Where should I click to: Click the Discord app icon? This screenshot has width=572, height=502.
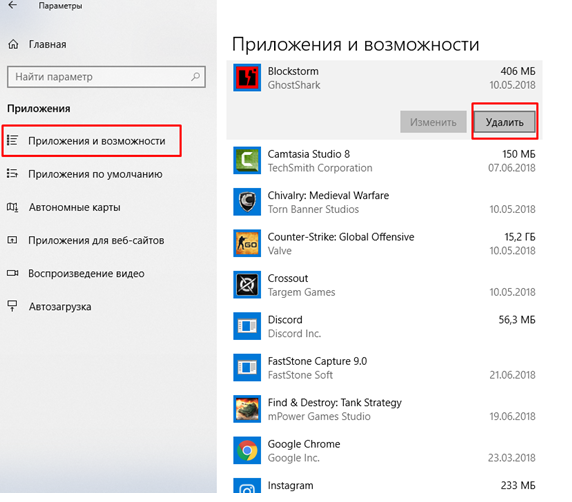point(247,326)
